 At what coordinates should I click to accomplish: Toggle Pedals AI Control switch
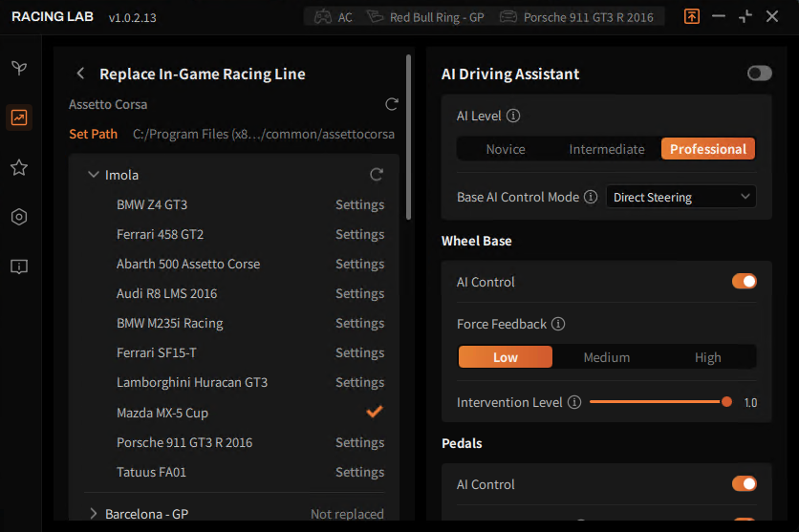point(745,483)
